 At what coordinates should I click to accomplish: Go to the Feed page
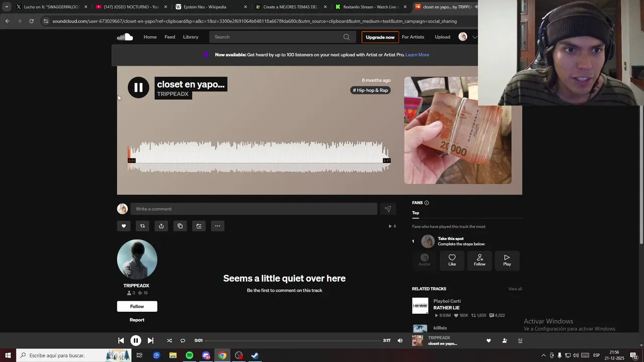170,37
